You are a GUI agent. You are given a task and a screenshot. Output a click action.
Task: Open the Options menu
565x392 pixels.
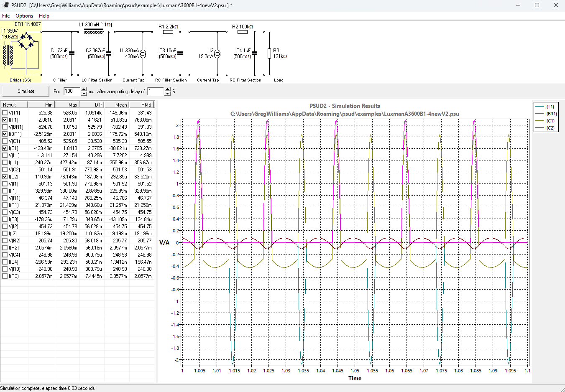coord(24,16)
